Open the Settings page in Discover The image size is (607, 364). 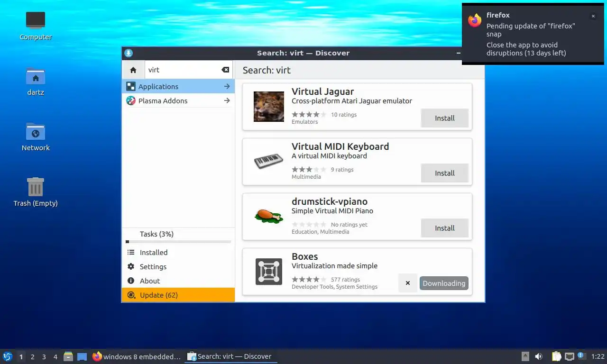click(x=178, y=266)
